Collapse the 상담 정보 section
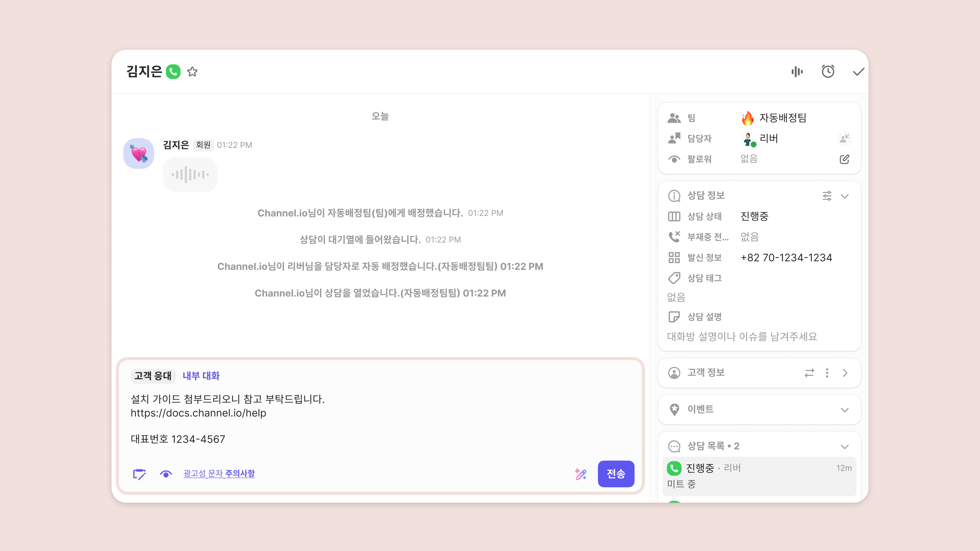 pos(845,196)
